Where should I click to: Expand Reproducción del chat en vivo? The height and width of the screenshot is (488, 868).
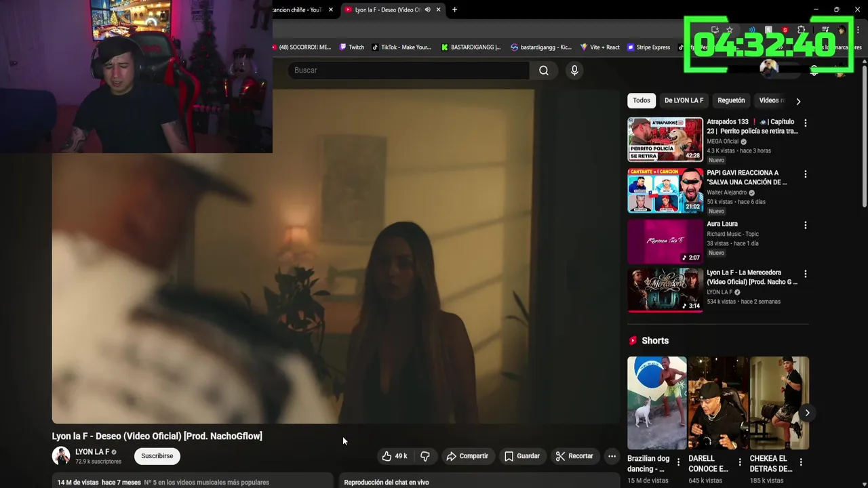tap(479, 481)
